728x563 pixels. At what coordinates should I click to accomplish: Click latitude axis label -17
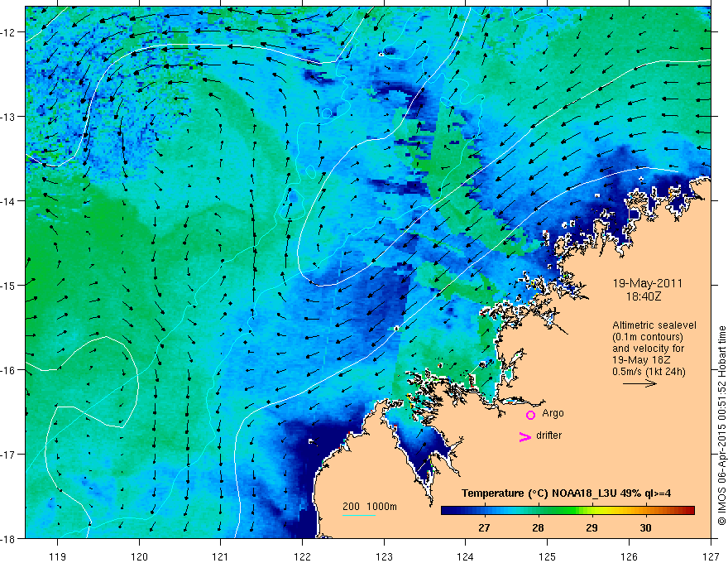(x=8, y=454)
